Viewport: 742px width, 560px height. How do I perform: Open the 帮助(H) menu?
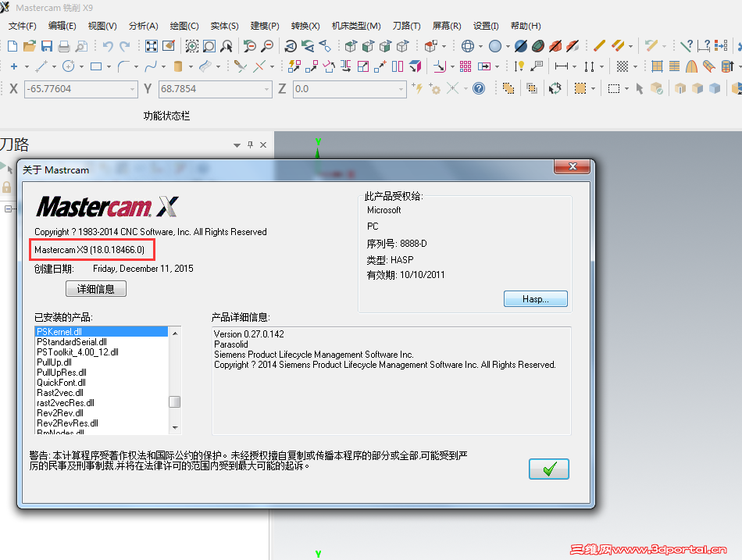526,26
